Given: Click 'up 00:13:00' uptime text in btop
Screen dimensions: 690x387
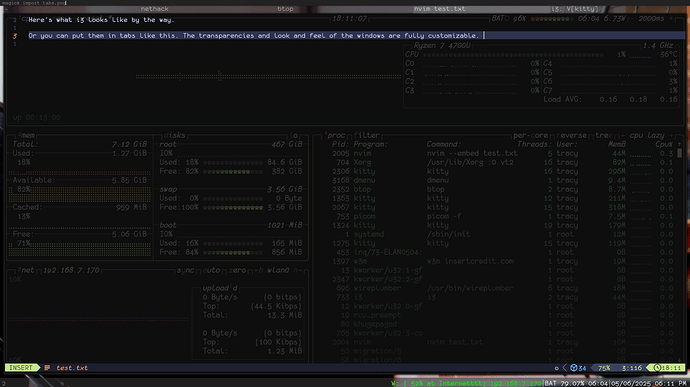Looking at the screenshot, I should [37, 118].
